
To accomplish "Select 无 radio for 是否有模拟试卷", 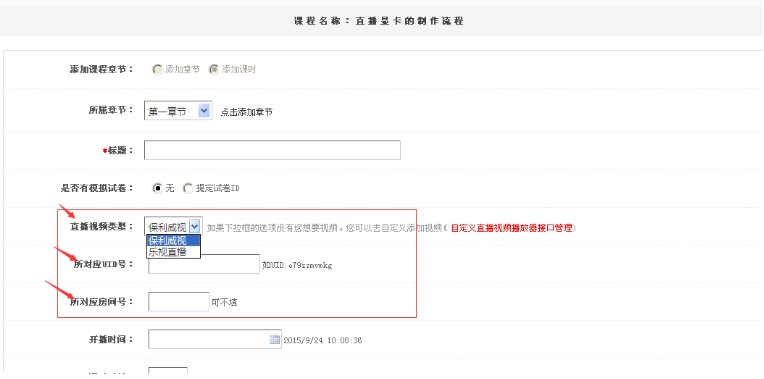I will click(x=157, y=188).
